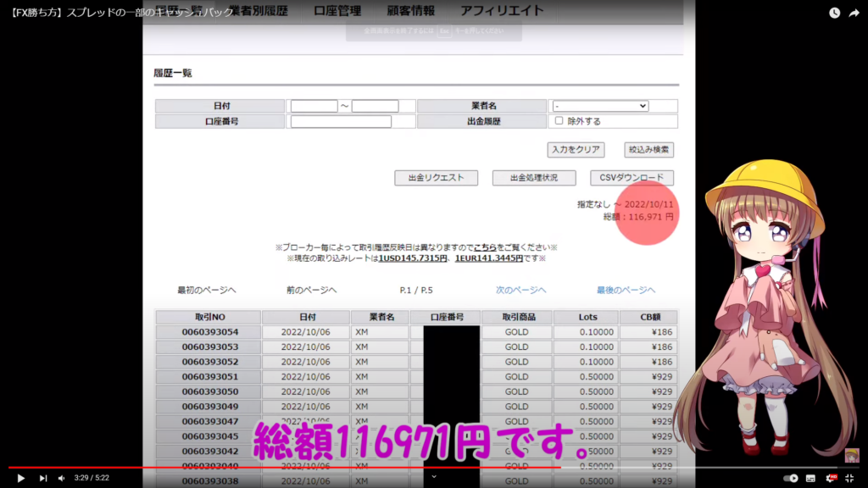The image size is (868, 488).
Task: Expand the 業者名 dropdown
Action: coord(600,106)
